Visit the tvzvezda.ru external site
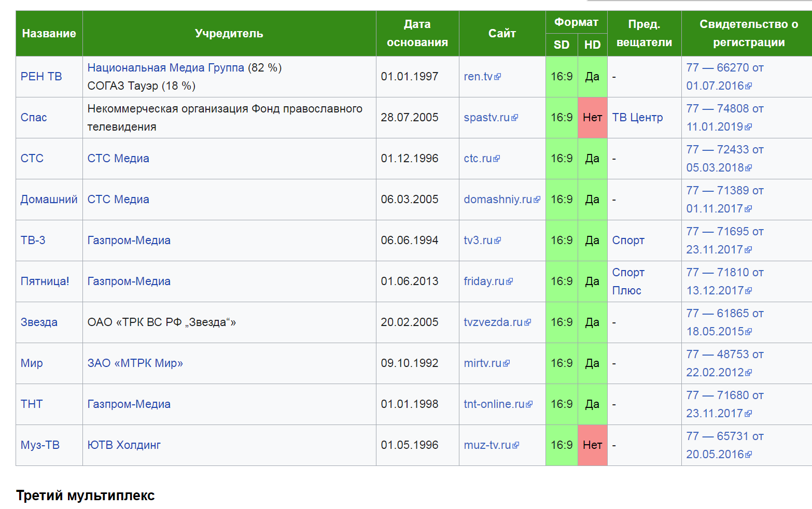812x509 pixels. pyautogui.click(x=497, y=322)
